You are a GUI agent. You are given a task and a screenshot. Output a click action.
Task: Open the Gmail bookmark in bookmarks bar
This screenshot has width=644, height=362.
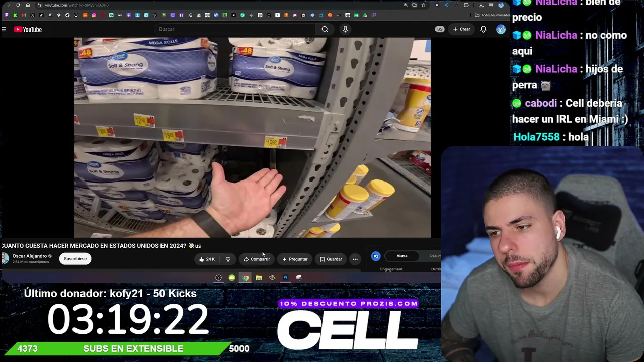point(24,15)
